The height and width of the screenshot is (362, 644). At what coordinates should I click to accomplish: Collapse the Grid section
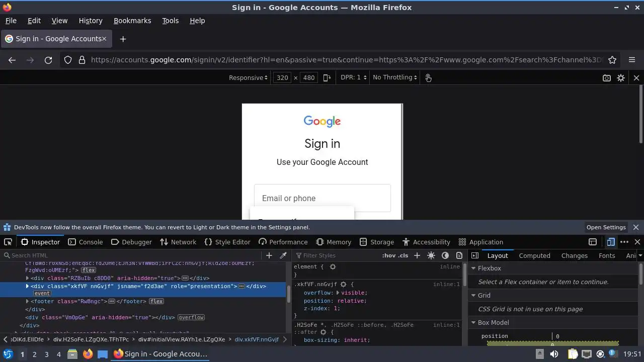473,295
